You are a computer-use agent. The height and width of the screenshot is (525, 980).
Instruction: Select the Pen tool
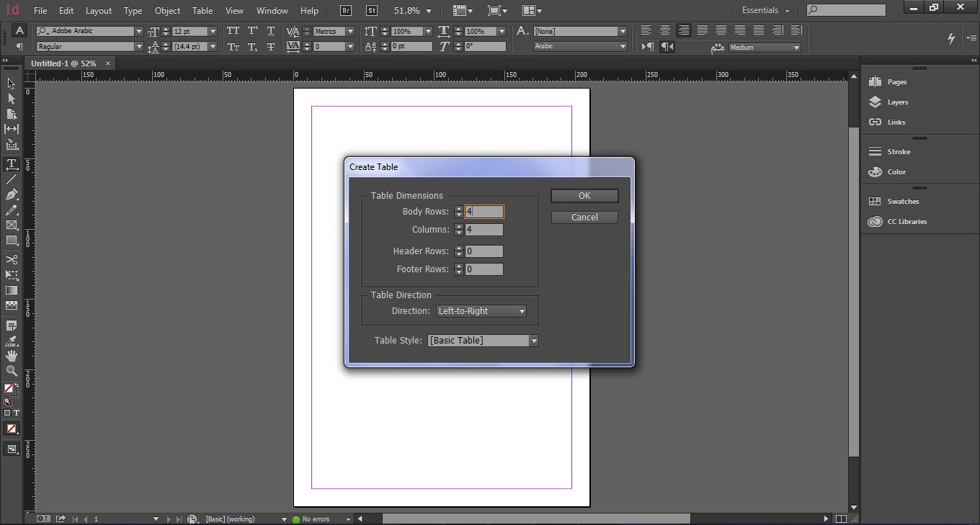click(x=12, y=194)
